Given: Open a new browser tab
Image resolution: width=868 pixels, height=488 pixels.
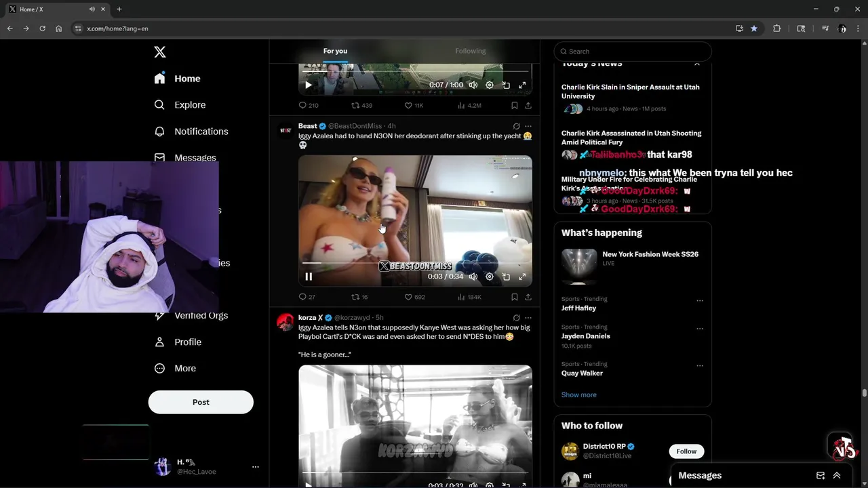Looking at the screenshot, I should click(119, 9).
